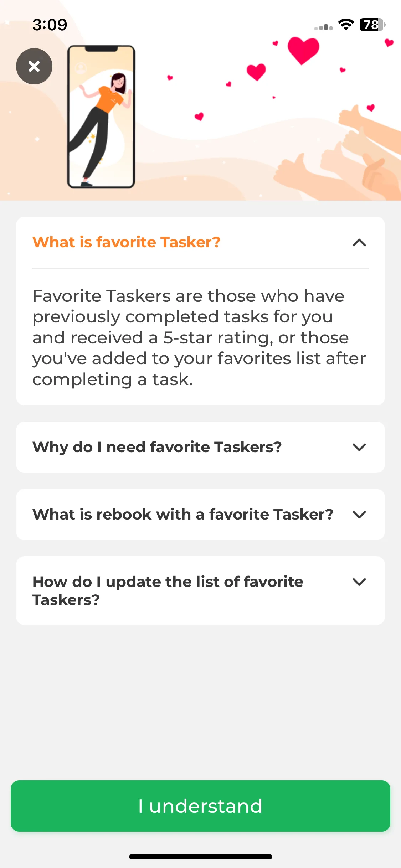Tap the cellular signal bars icon

pyautogui.click(x=323, y=27)
